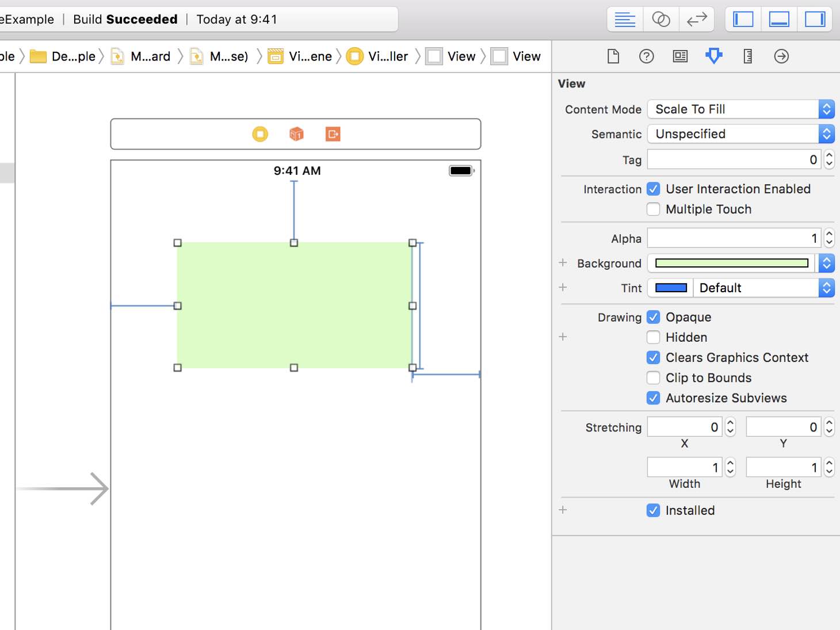Select the first View in jump bar
The width and height of the screenshot is (840, 630).
point(451,56)
